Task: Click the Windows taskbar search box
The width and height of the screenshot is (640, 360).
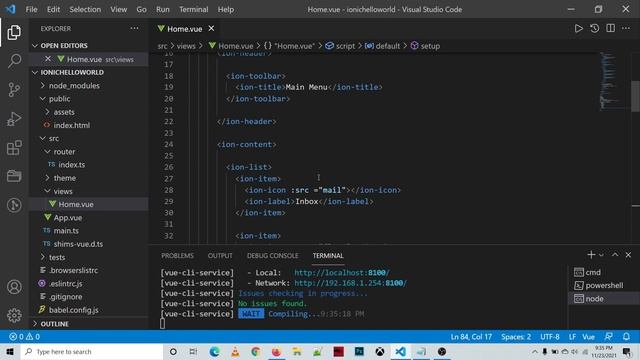Action: [92, 351]
